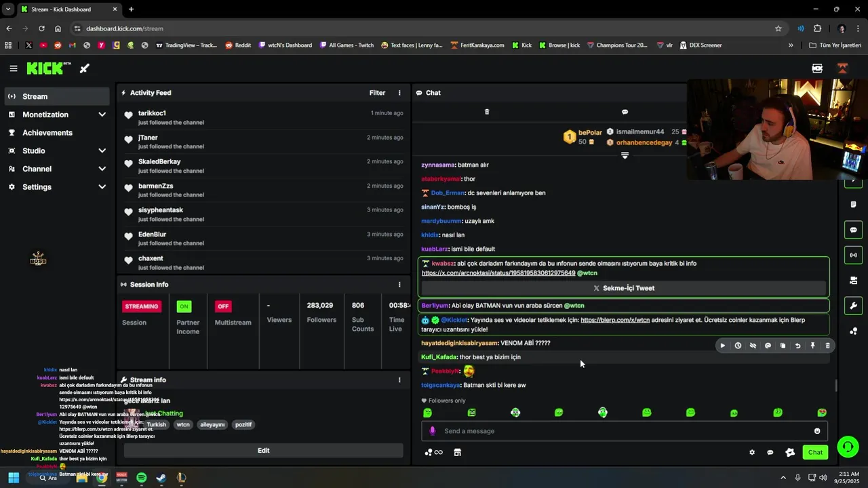Toggle the Partner Income ON badge
Screen dimensions: 868x488
184,306
